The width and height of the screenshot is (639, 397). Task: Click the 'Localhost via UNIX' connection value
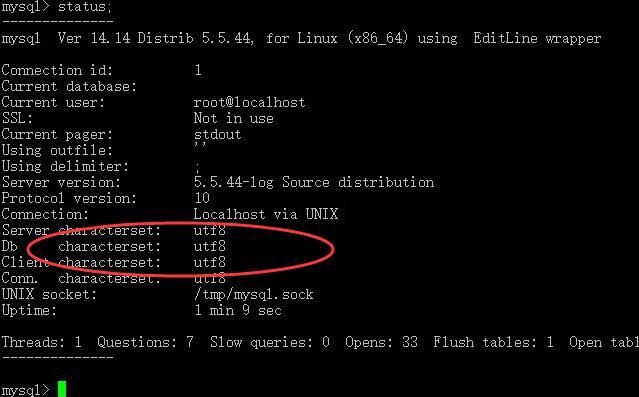(266, 214)
